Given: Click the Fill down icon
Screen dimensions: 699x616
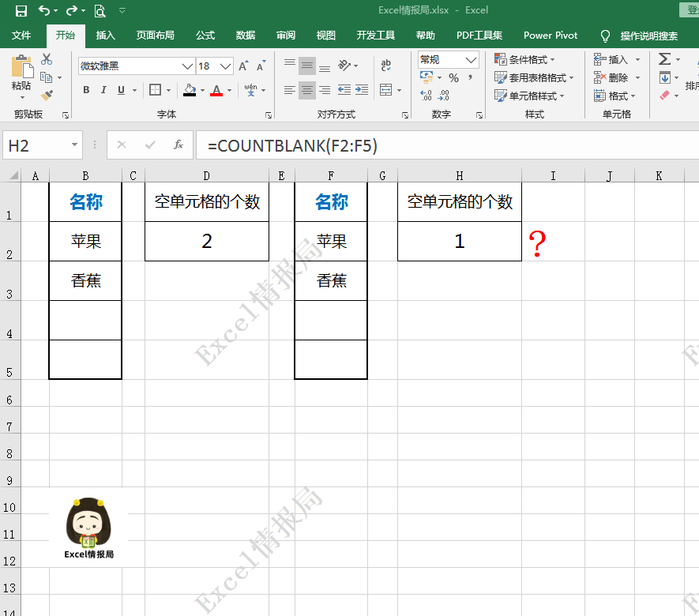Looking at the screenshot, I should 665,77.
